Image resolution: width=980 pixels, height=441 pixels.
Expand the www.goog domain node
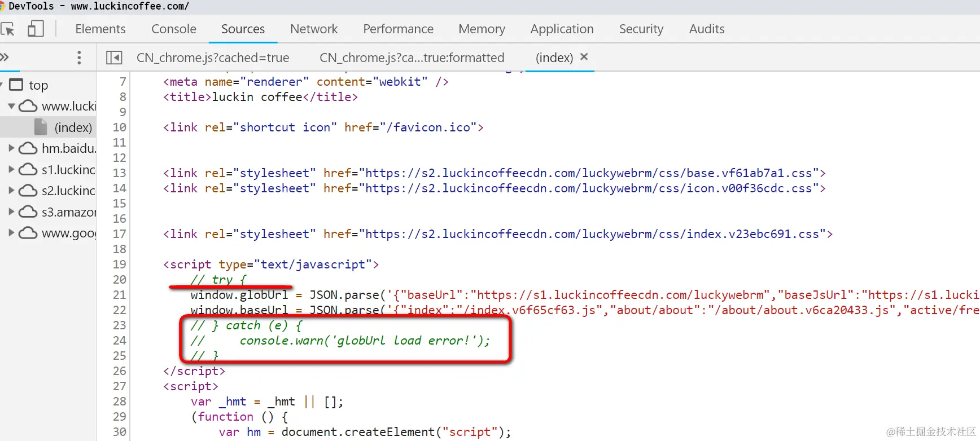tap(11, 233)
